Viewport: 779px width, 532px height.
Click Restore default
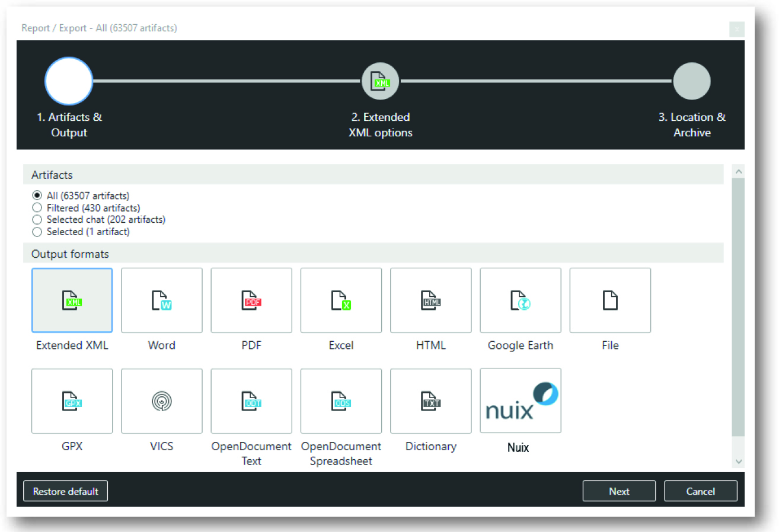coord(65,491)
